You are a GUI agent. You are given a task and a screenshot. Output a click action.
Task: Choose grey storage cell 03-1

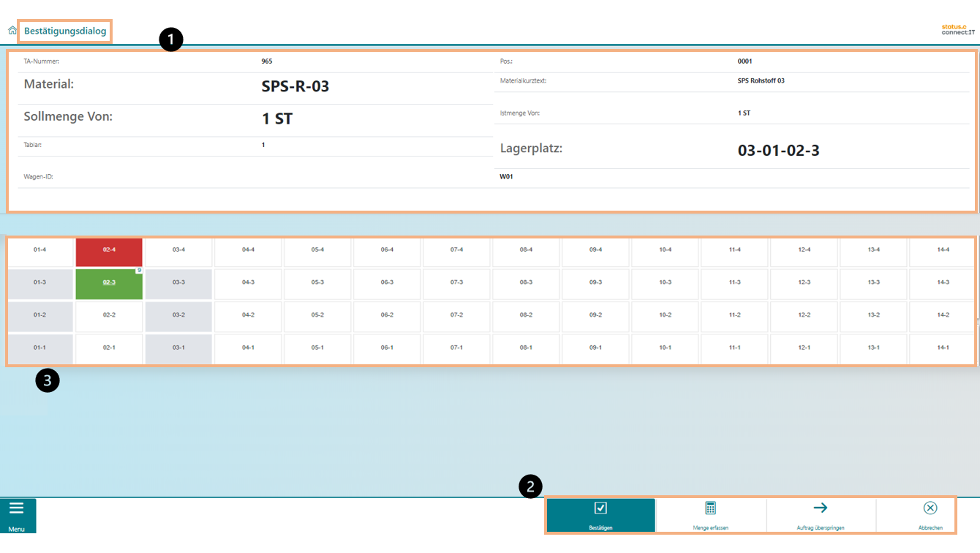[x=178, y=348]
